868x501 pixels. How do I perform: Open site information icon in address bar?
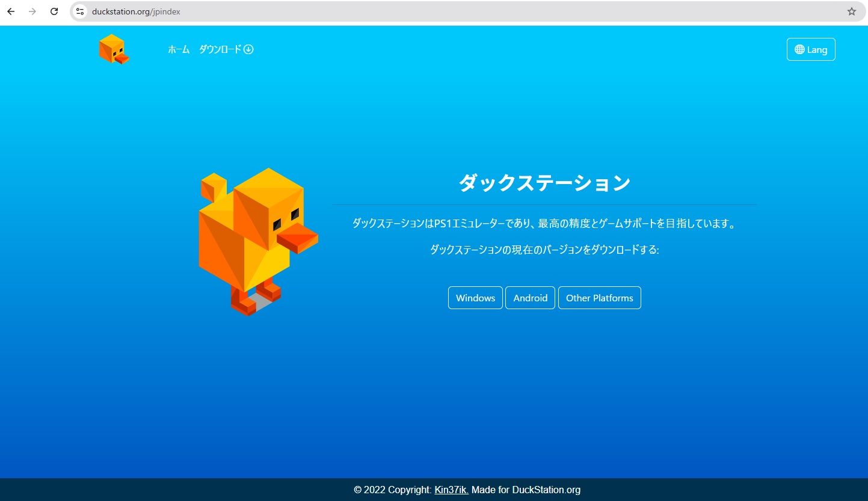click(80, 11)
